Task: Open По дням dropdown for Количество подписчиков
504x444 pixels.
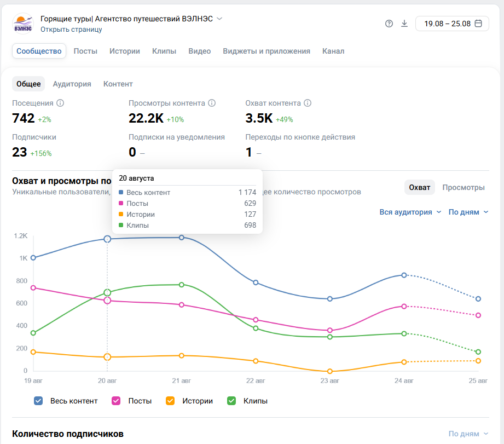Action: point(468,434)
